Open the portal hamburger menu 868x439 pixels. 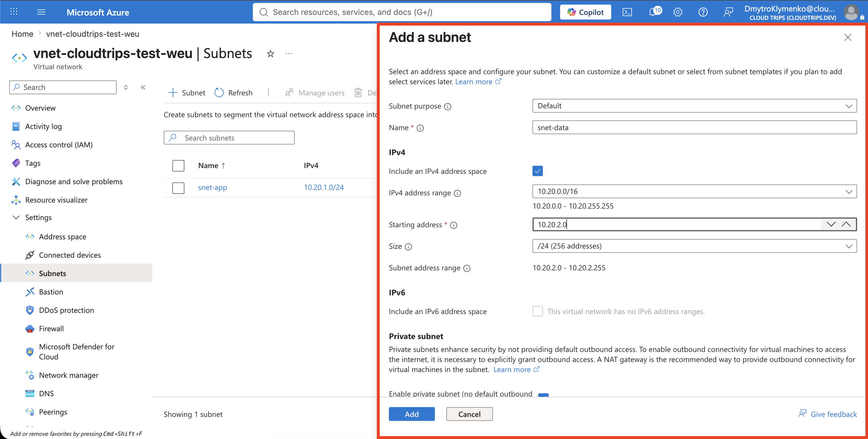41,12
